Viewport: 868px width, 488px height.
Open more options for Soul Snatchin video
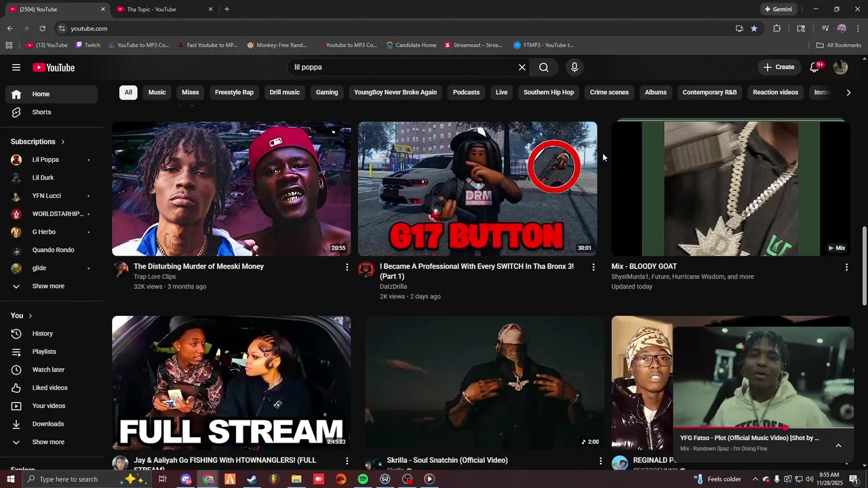(x=600, y=461)
